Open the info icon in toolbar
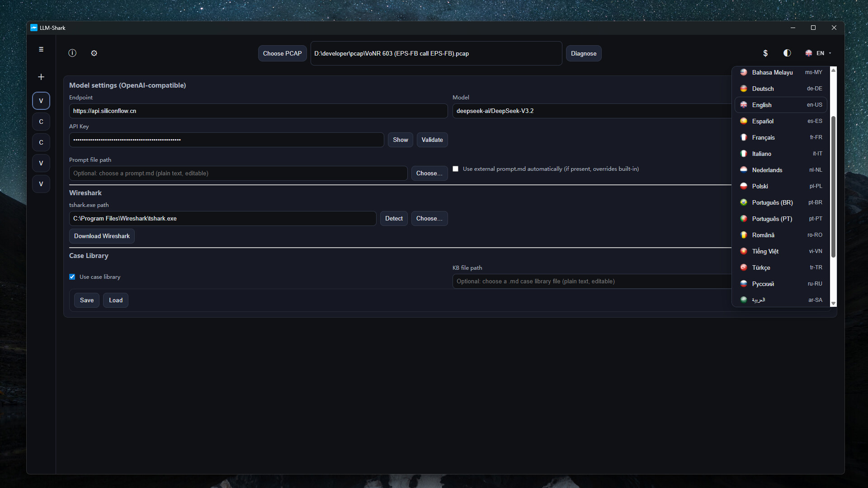This screenshot has height=488, width=868. tap(72, 53)
